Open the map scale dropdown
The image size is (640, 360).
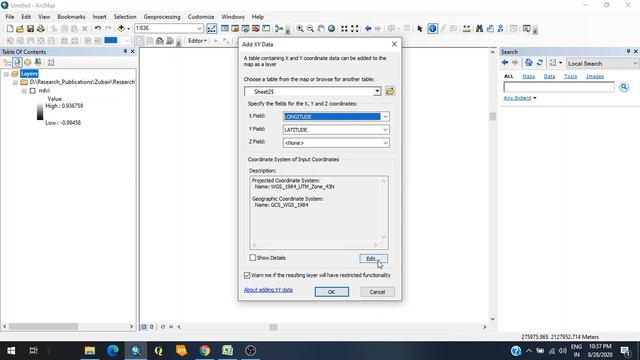pos(199,29)
